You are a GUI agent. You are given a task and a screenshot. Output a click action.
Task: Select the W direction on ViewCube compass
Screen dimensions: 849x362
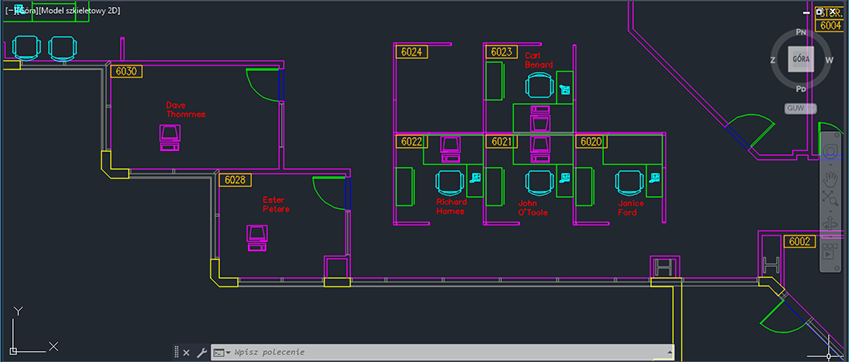click(x=828, y=60)
